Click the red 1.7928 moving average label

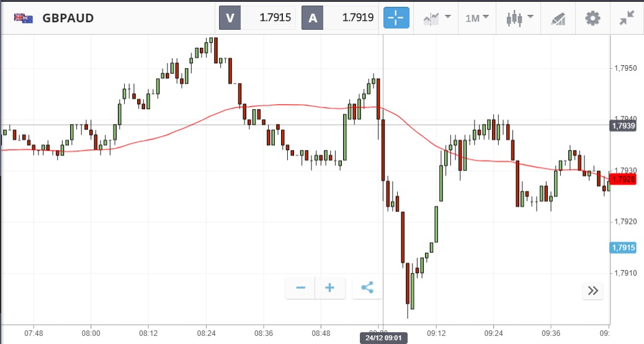tap(623, 180)
